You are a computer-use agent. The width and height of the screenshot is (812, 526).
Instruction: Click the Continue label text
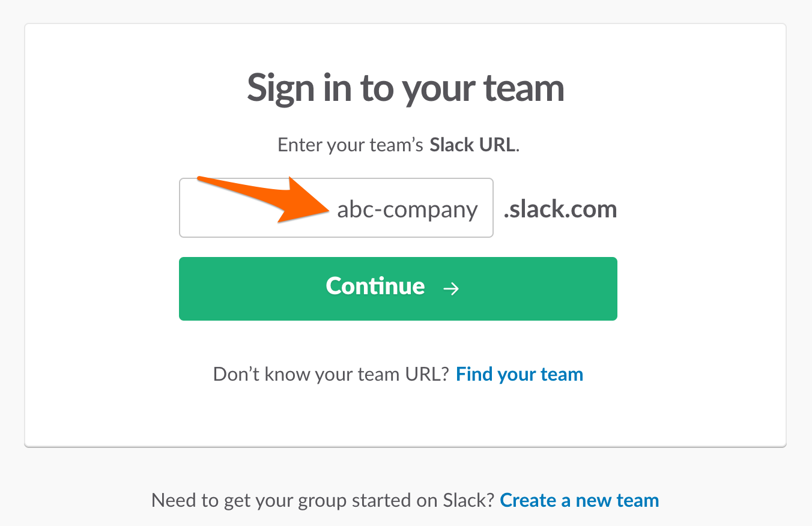pyautogui.click(x=375, y=286)
